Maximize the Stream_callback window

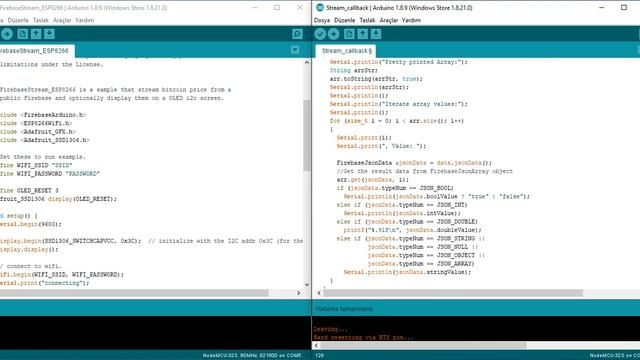tap(624, 7)
